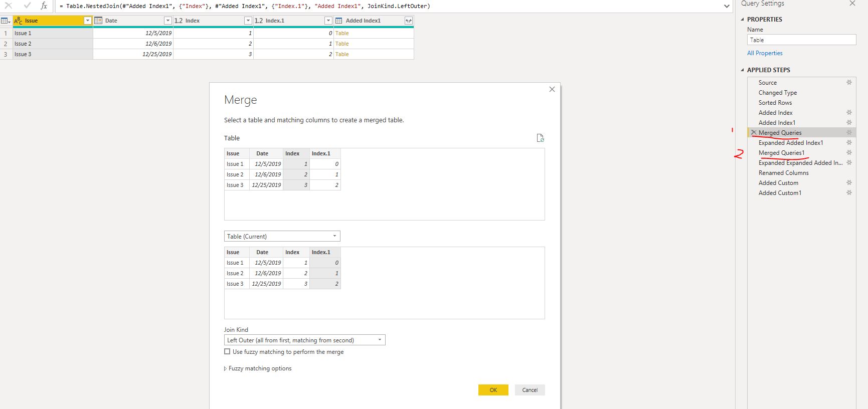This screenshot has width=868, height=409.
Task: Open the gear settings for Source step
Action: [849, 82]
